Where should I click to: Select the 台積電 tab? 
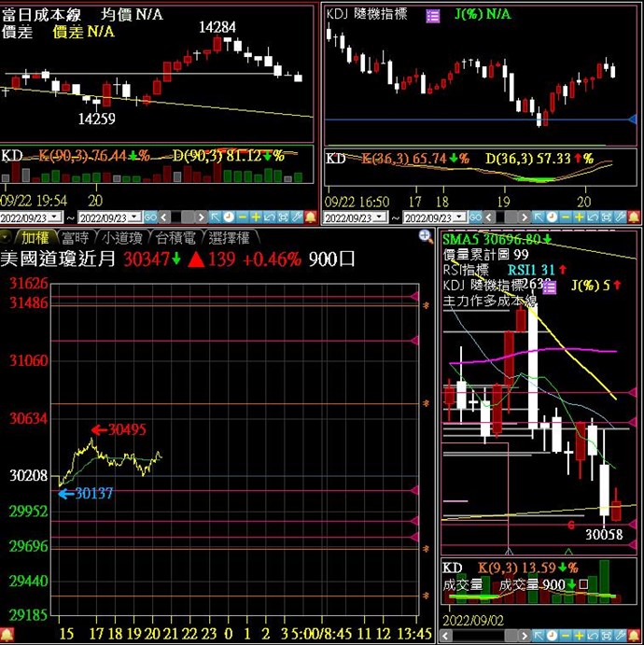(x=175, y=238)
